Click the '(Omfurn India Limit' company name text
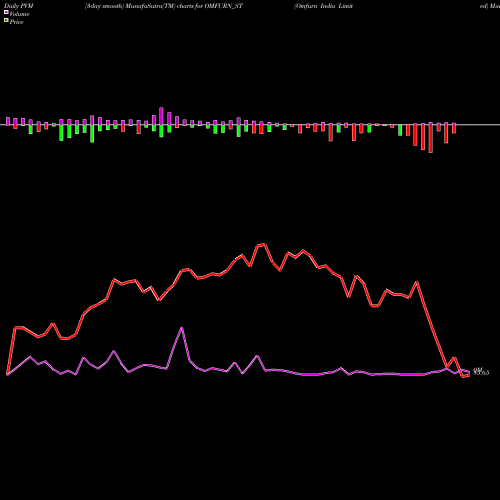This screenshot has width=500, height=500. point(323,6)
